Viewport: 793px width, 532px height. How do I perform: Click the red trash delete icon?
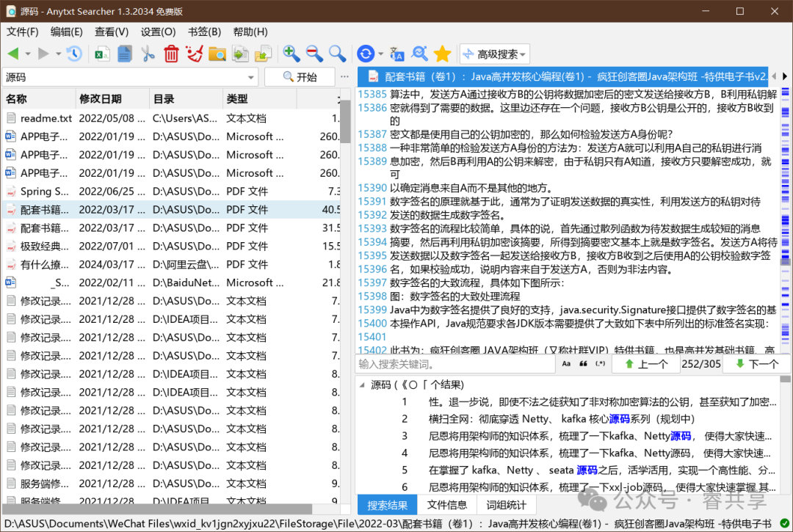click(x=171, y=54)
